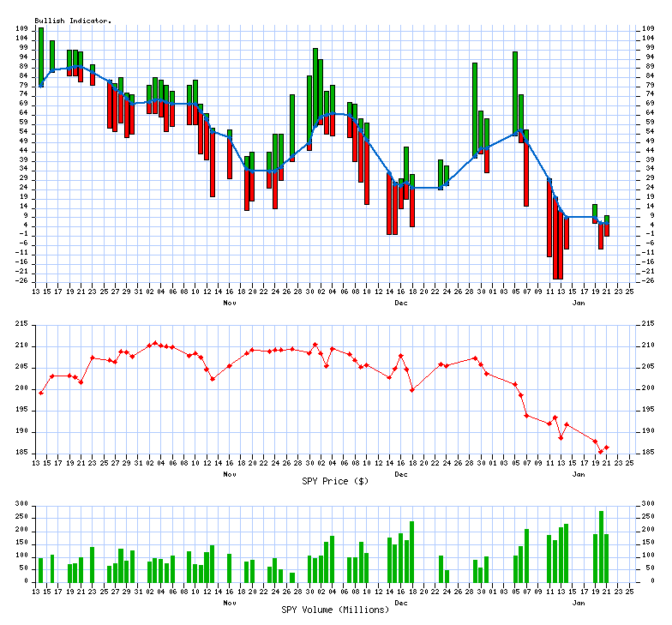Click the tallest green volume bar in January

coord(601,546)
